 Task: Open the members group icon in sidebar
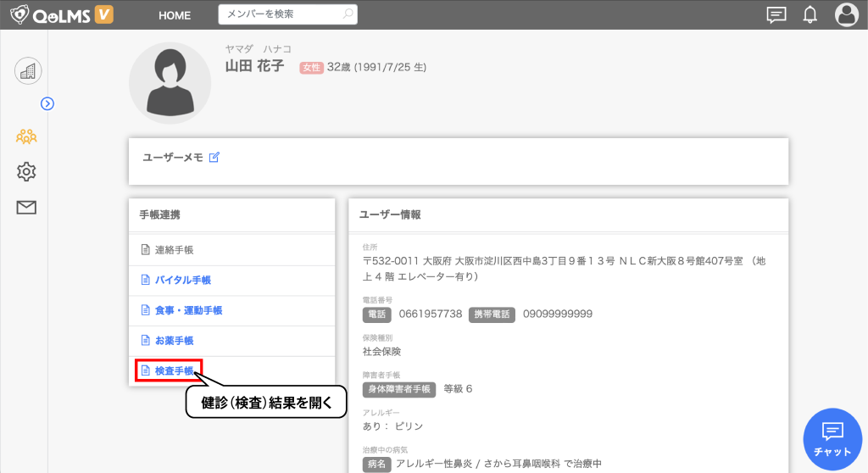point(26,136)
